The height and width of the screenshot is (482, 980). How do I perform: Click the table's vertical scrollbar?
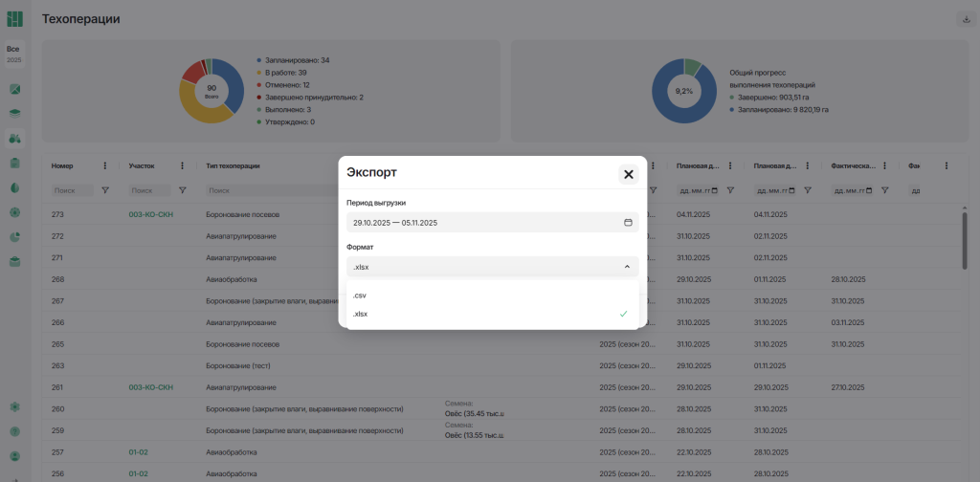coord(964,239)
